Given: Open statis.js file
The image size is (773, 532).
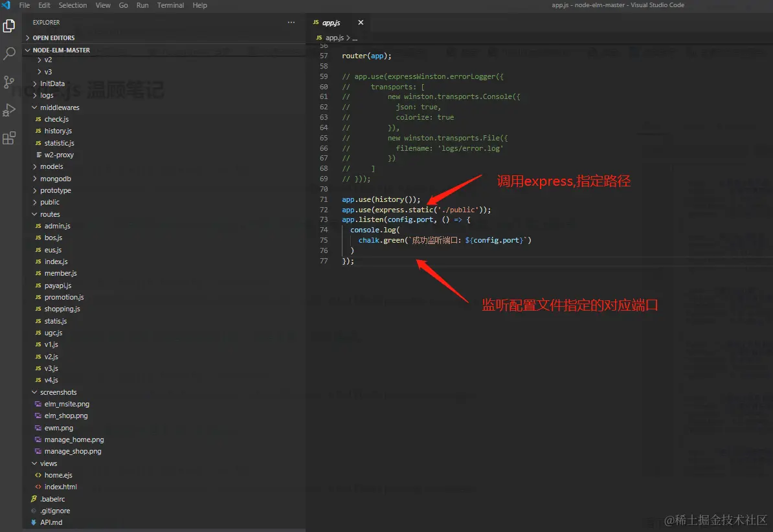Looking at the screenshot, I should tap(56, 321).
